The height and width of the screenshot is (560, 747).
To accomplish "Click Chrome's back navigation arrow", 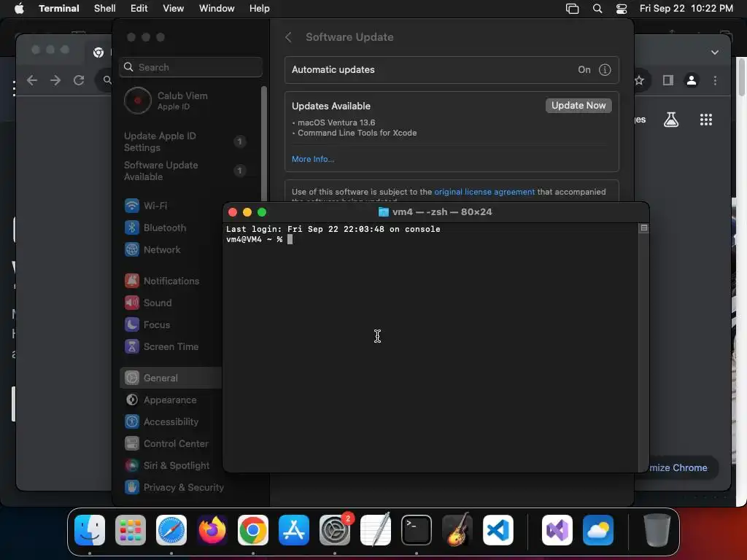I will pyautogui.click(x=32, y=80).
